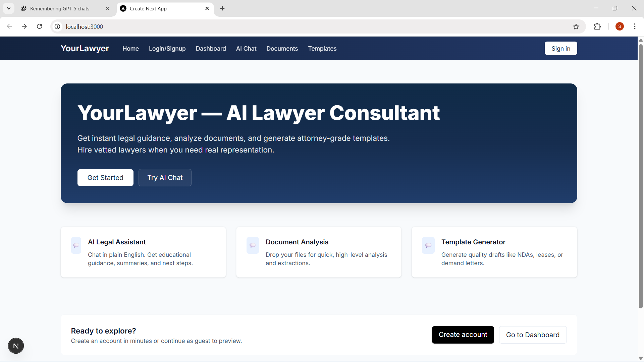The image size is (644, 362).
Task: View site information icon in address bar
Action: [58, 26]
